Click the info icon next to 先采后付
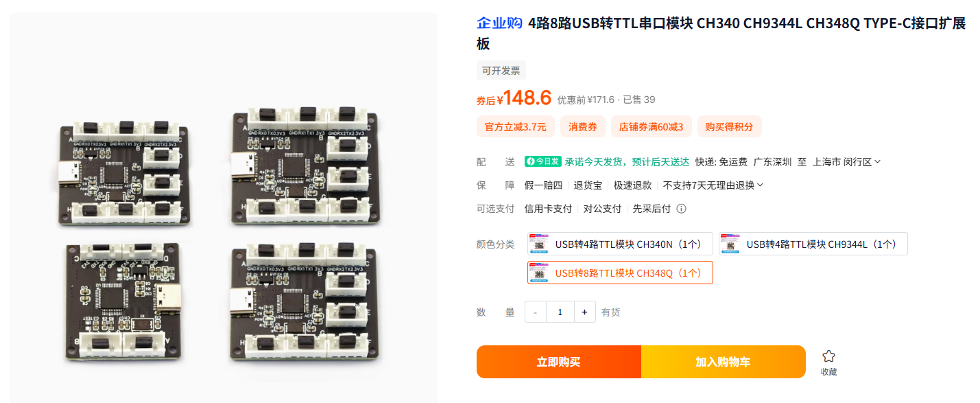The height and width of the screenshot is (403, 980). (681, 209)
